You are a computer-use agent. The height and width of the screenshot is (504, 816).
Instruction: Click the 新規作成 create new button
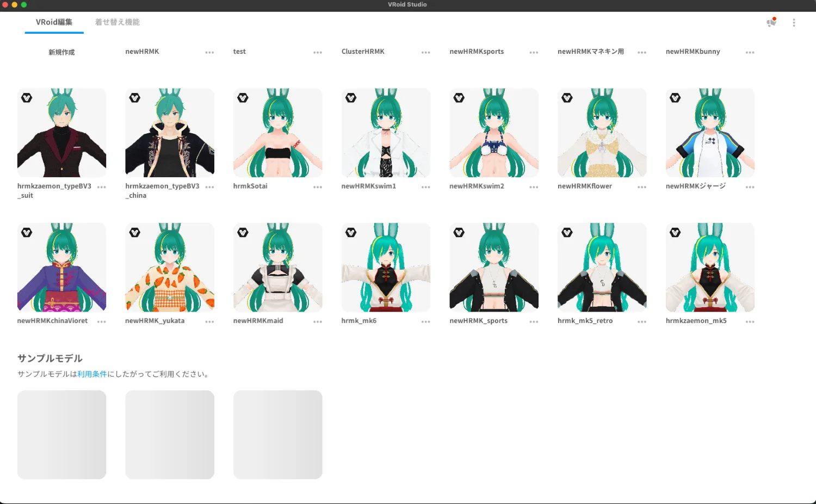tap(61, 52)
